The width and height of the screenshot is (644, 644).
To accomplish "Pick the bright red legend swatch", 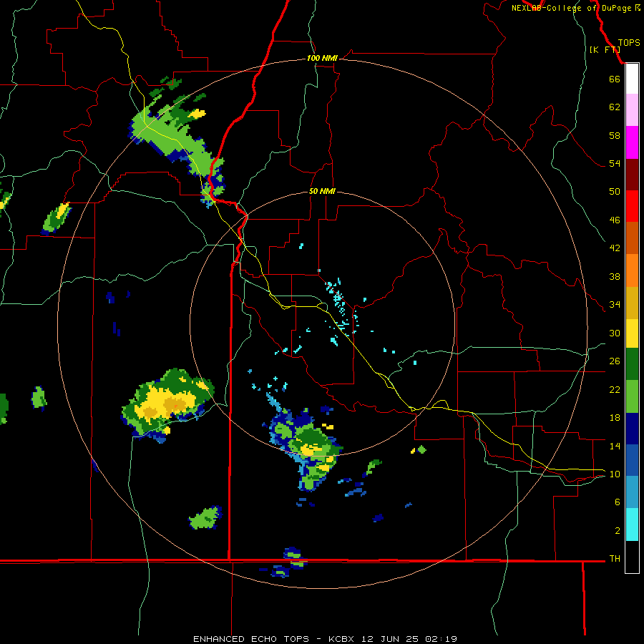I will click(x=632, y=206).
